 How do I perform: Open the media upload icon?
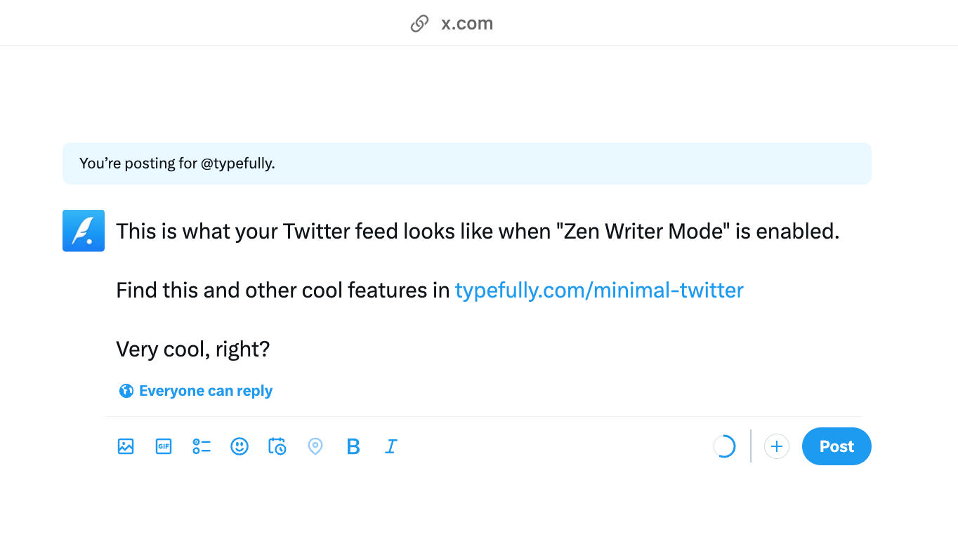125,446
